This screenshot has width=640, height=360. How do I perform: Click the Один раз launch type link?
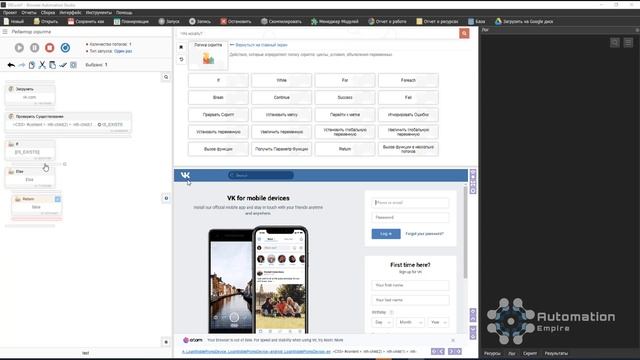[x=123, y=51]
